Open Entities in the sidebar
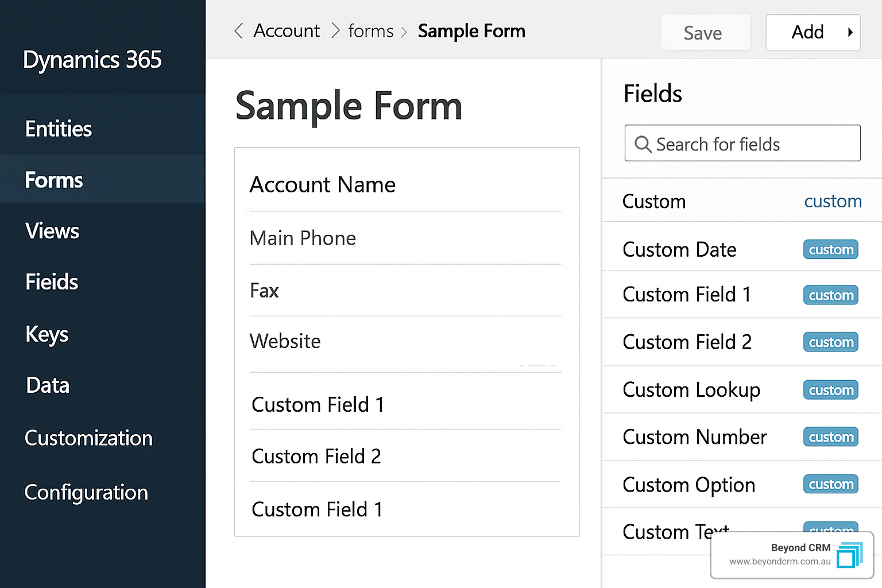 coord(59,129)
